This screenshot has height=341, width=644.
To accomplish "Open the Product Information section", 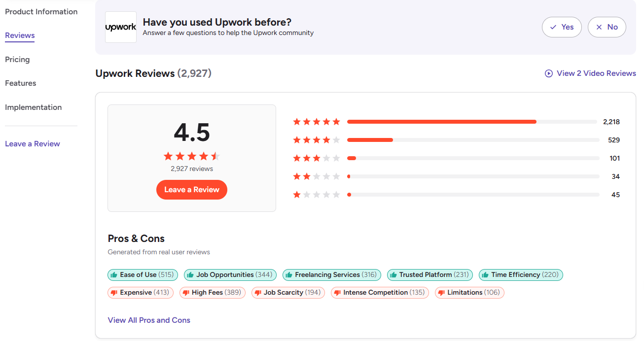I will pyautogui.click(x=41, y=12).
